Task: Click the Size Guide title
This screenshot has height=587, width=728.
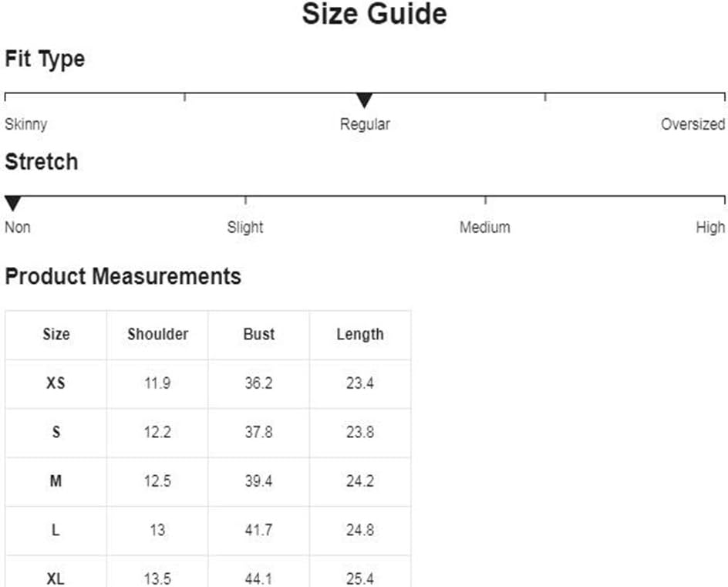Action: pyautogui.click(x=374, y=14)
